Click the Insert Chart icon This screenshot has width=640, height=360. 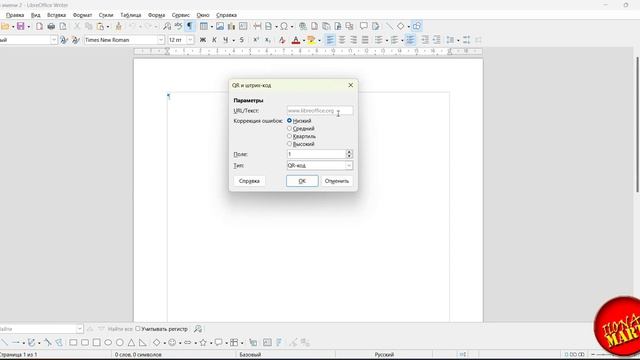(231, 27)
